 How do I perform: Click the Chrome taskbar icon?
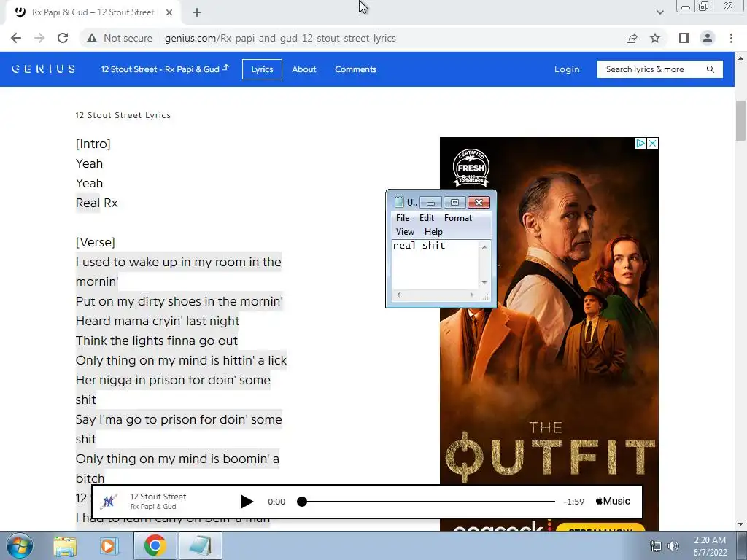pyautogui.click(x=155, y=545)
